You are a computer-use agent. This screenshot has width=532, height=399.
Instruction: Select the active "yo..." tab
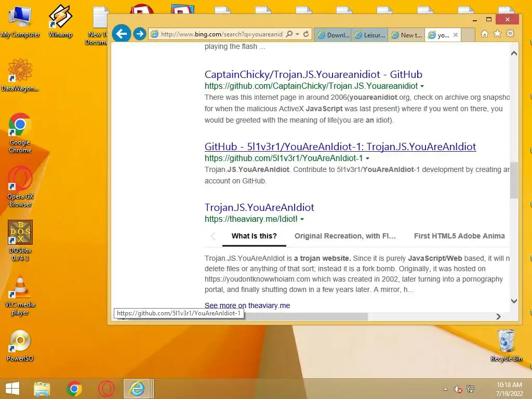tap(438, 35)
